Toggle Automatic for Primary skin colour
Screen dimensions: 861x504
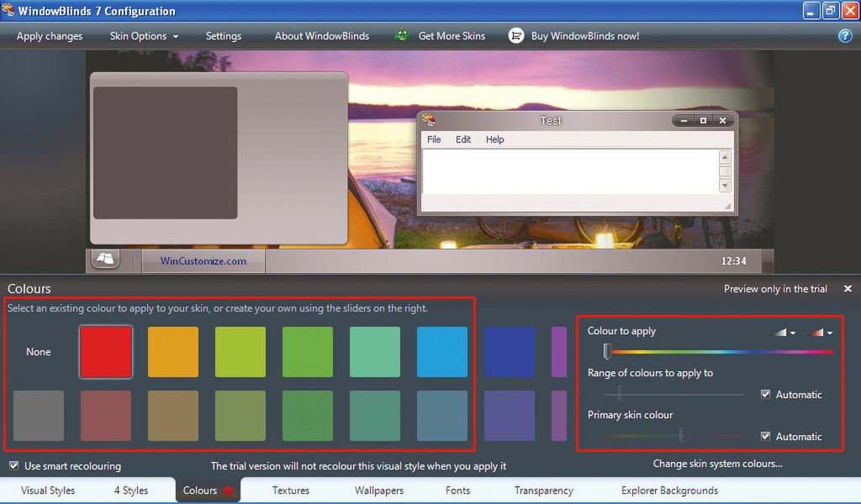pos(765,437)
